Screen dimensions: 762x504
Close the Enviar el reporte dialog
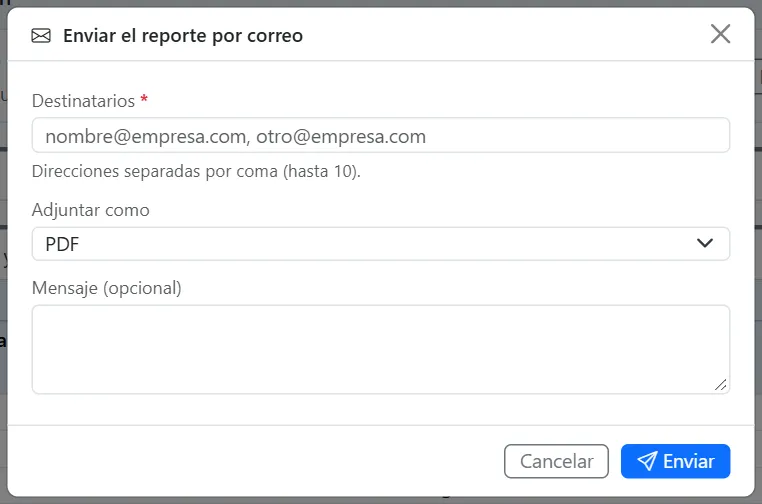(x=720, y=34)
